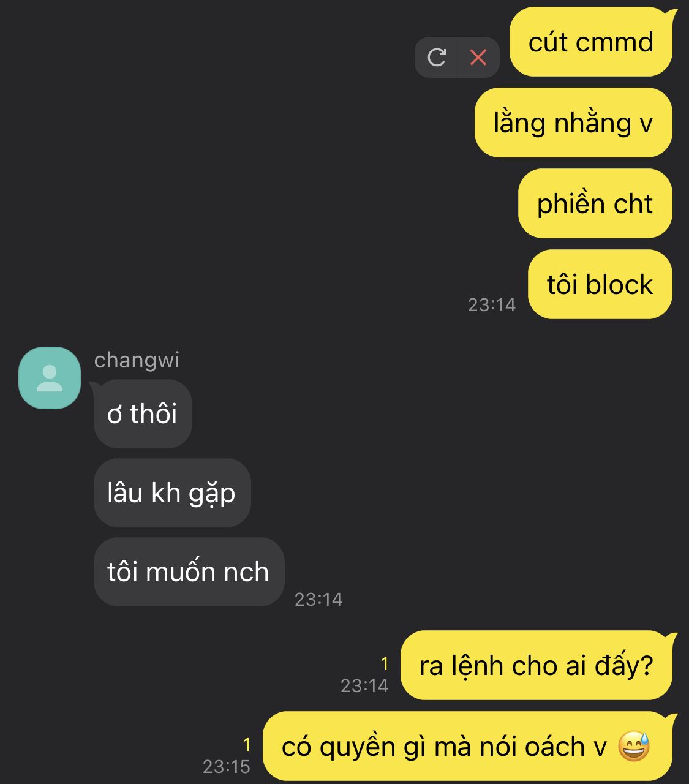Select the 'cút cmmd' message bubble
The height and width of the screenshot is (784, 689).
click(x=591, y=42)
